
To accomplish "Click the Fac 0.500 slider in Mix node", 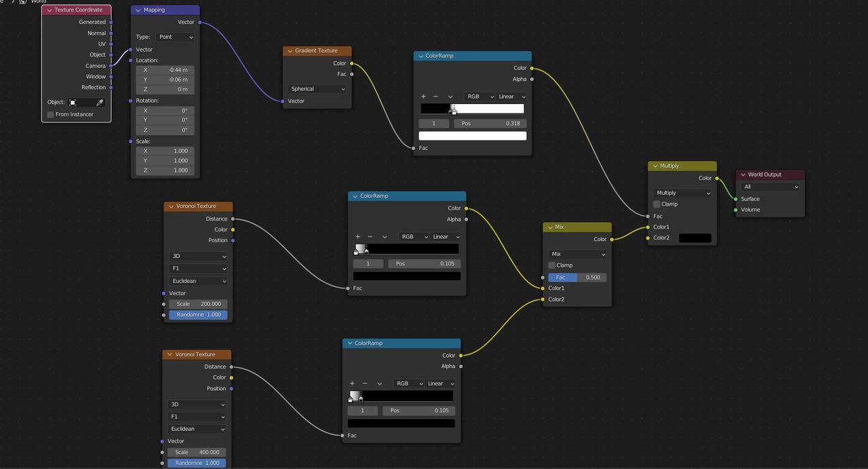I will click(x=577, y=278).
